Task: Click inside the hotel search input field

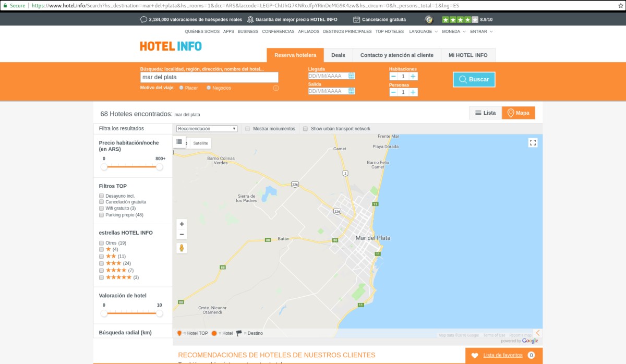Action: (x=208, y=77)
